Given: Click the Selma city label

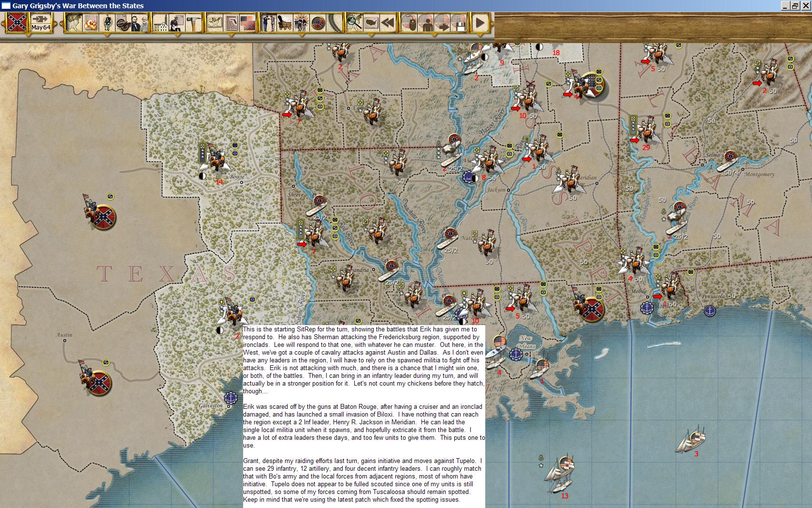Looking at the screenshot, I should pos(713,155).
